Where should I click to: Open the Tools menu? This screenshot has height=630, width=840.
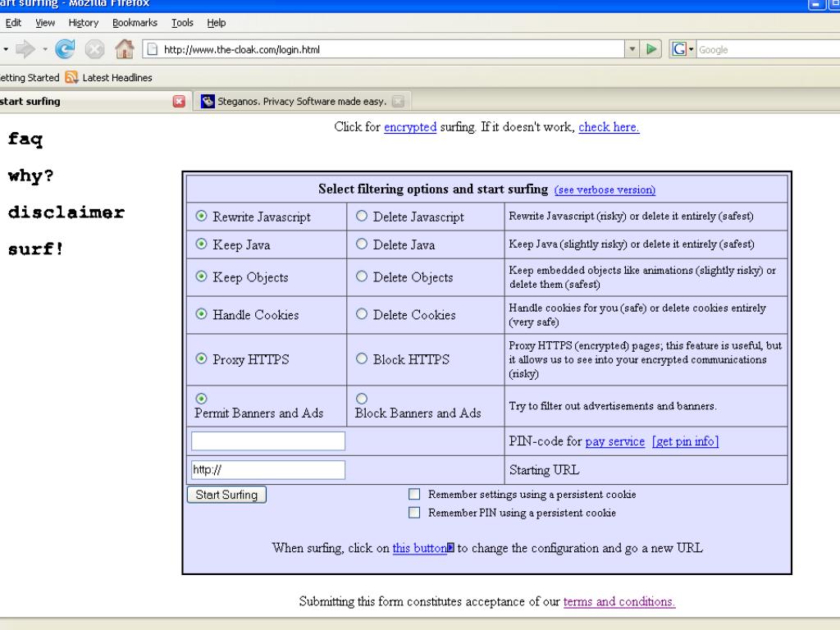coord(182,22)
